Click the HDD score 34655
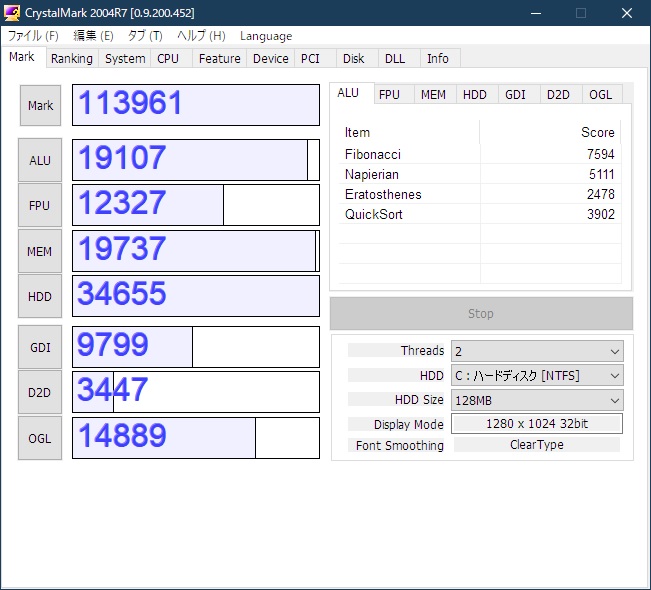 [196, 296]
